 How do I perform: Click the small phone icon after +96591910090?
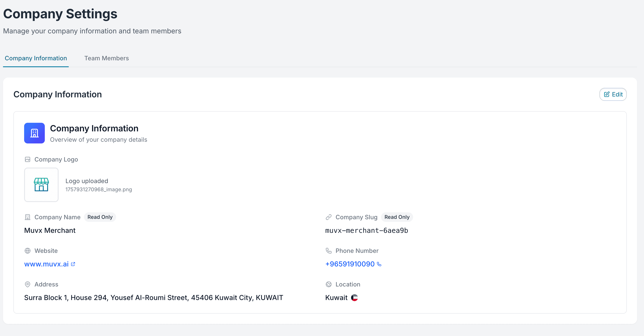(379, 264)
